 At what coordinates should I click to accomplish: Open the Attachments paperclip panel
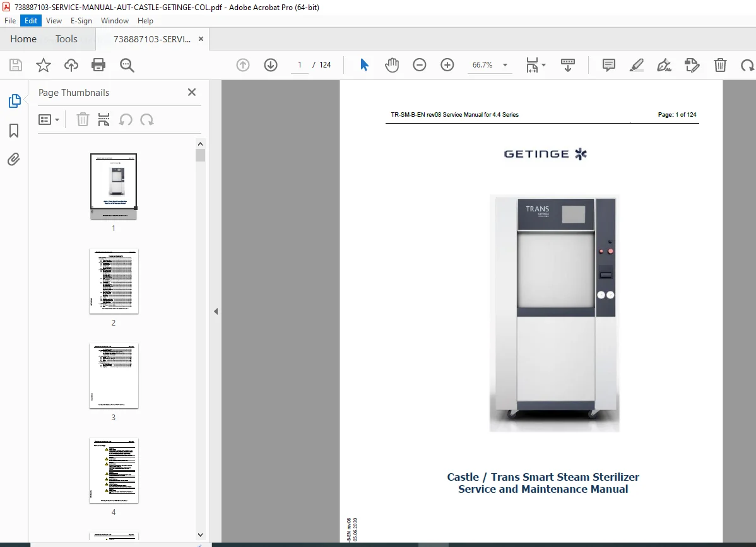14,159
